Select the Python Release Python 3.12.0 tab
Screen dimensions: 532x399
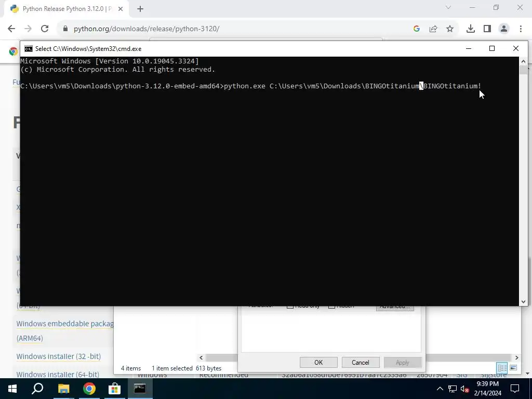pos(66,9)
